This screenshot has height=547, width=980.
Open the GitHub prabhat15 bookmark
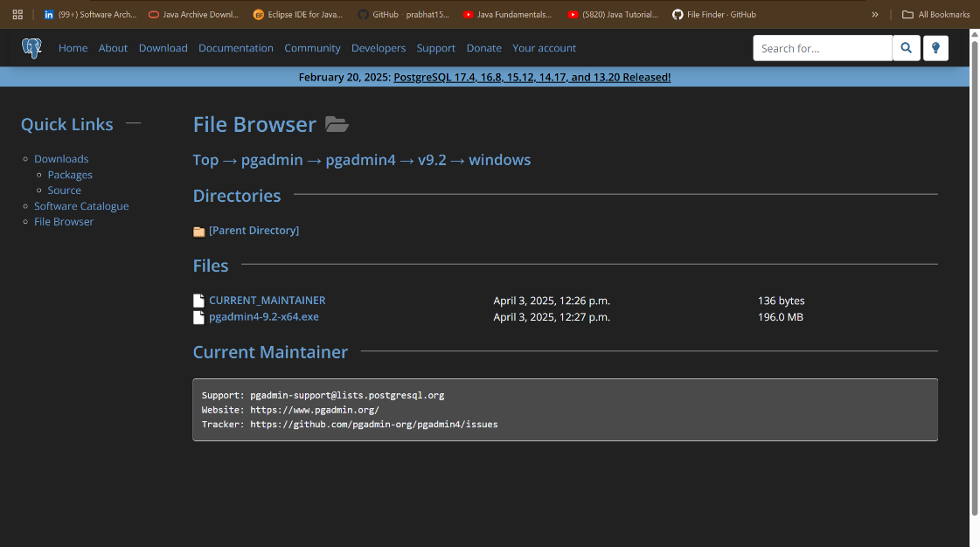[404, 14]
